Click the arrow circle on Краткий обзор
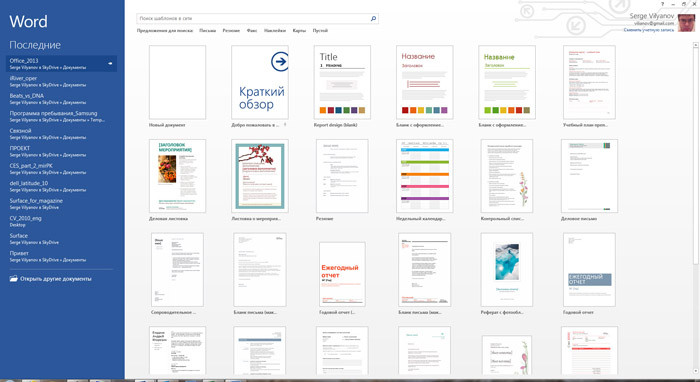This screenshot has width=700, height=382. 279,62
